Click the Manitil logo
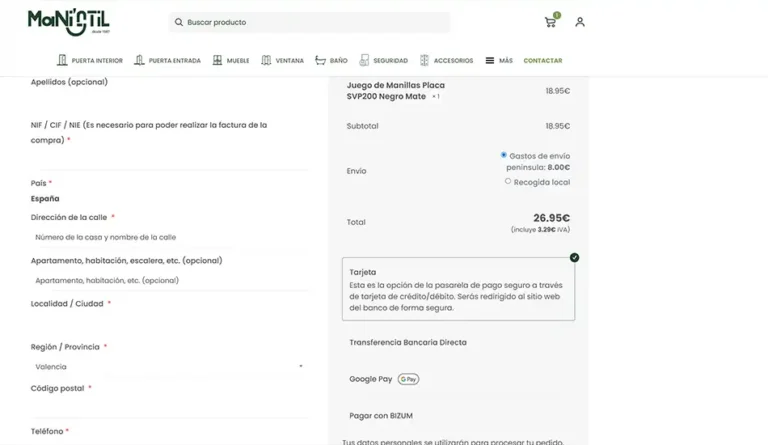 click(69, 22)
